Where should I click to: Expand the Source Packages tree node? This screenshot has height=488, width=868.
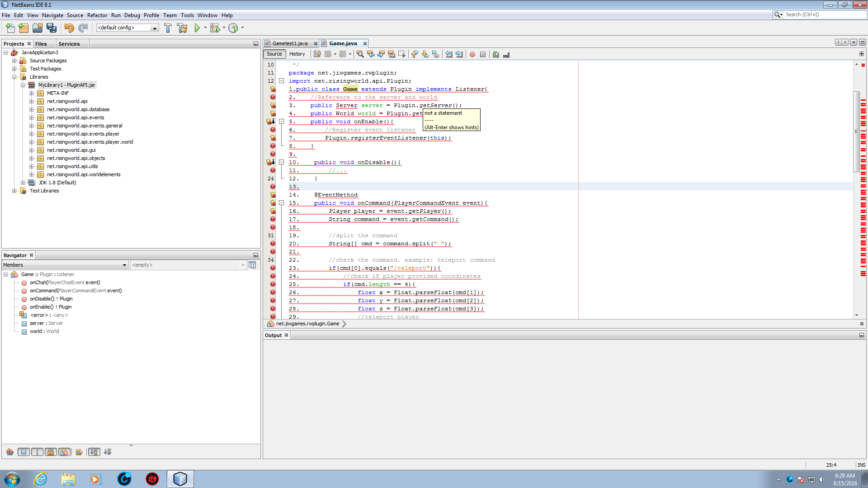(14, 61)
